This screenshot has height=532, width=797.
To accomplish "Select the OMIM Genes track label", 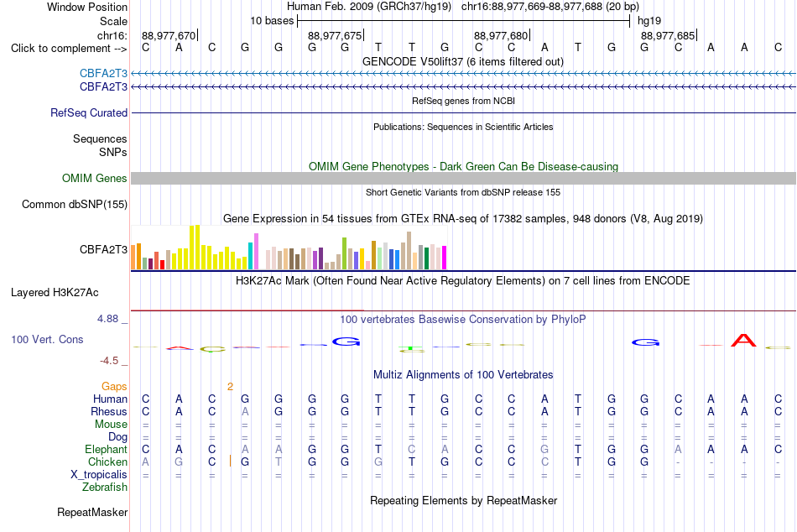I will click(x=94, y=178).
